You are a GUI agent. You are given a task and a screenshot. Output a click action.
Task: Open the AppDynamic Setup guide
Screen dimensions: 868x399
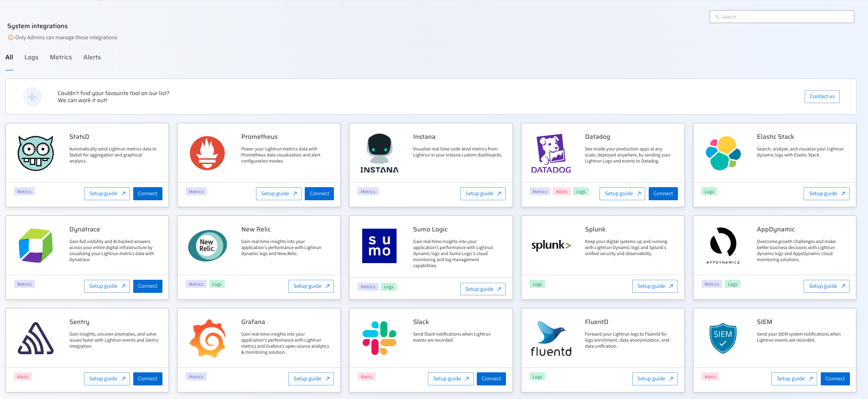pyautogui.click(x=827, y=286)
